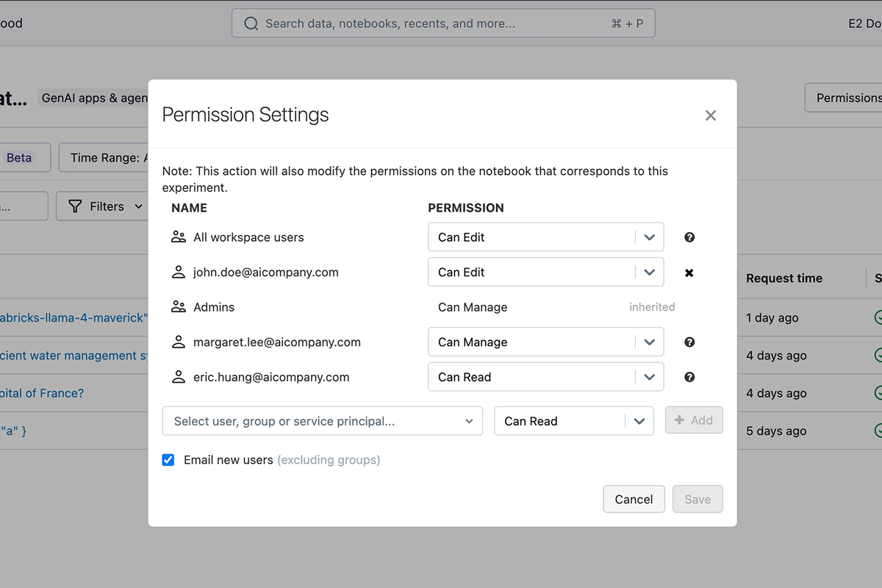
Task: Open All workspace users permission dropdown
Action: (x=546, y=237)
